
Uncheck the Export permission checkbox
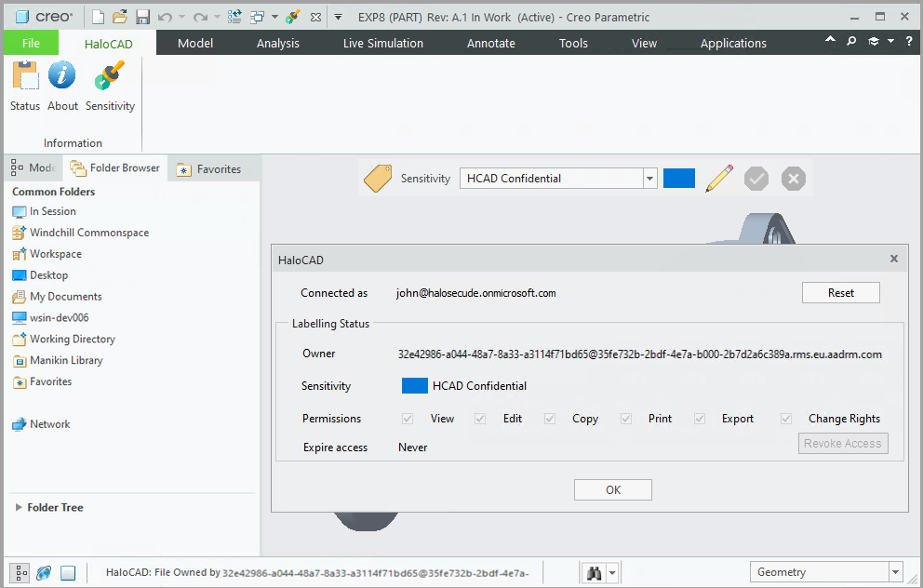[x=700, y=419]
